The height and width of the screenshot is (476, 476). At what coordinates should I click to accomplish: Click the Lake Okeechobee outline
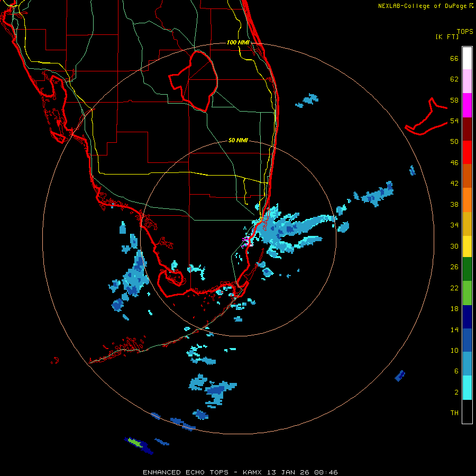coord(193,81)
